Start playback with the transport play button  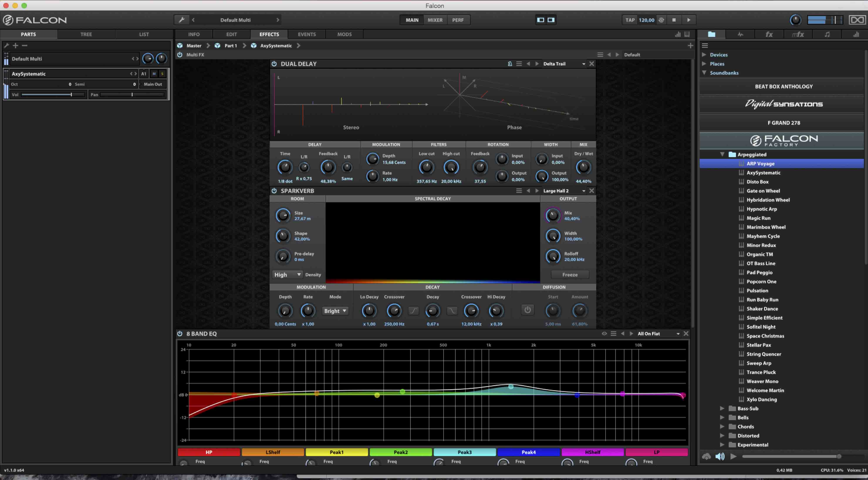point(689,20)
